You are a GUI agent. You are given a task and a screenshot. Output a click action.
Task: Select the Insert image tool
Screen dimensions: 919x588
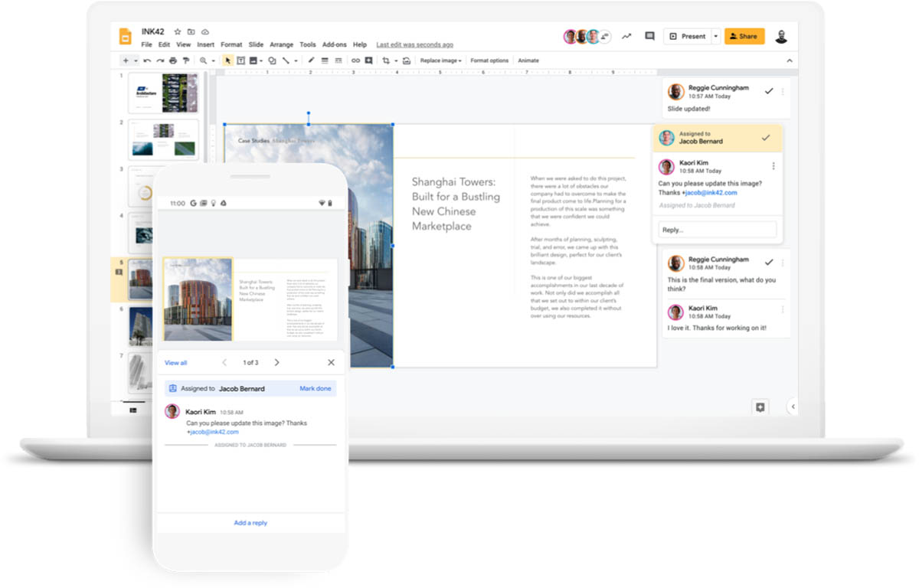pyautogui.click(x=255, y=60)
